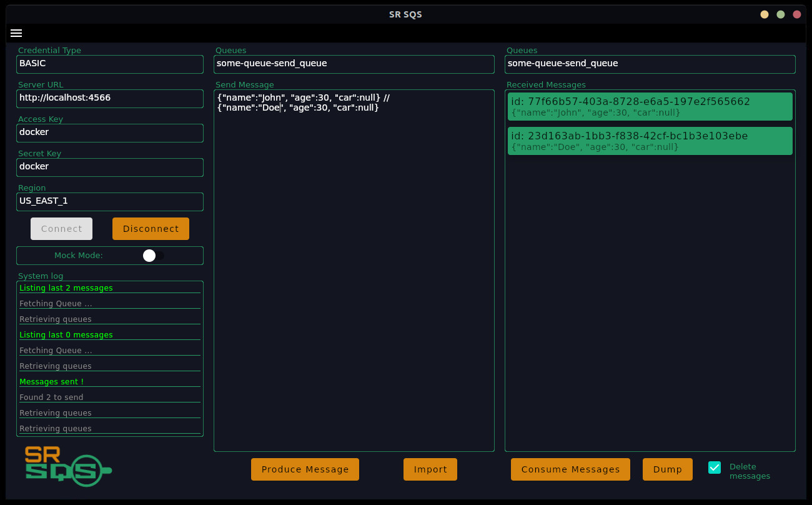Click the Produce Message button
The width and height of the screenshot is (812, 505).
pyautogui.click(x=305, y=469)
